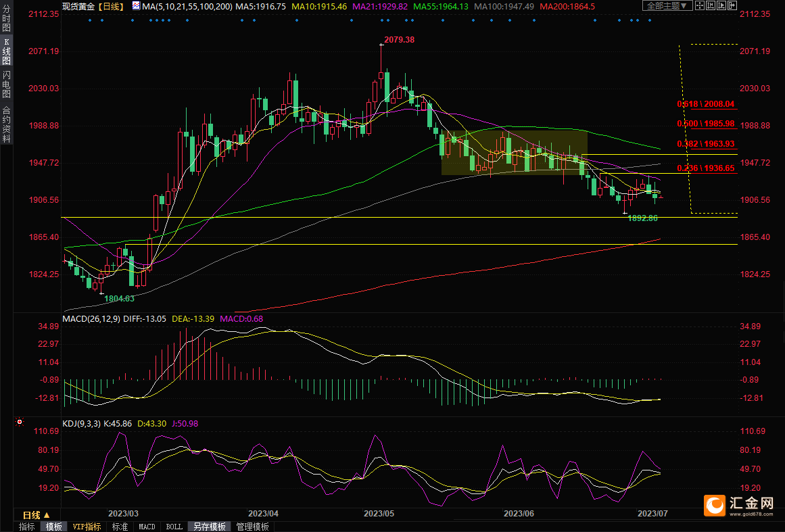This screenshot has height=532, width=785.
Task: Click the MA indicator chart icon
Action: [136, 6]
